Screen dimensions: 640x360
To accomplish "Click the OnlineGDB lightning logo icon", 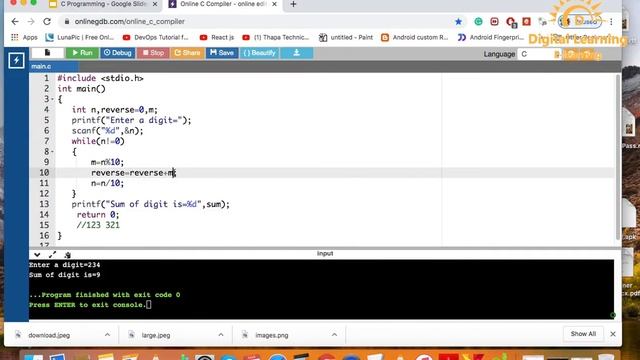I will click(16, 61).
